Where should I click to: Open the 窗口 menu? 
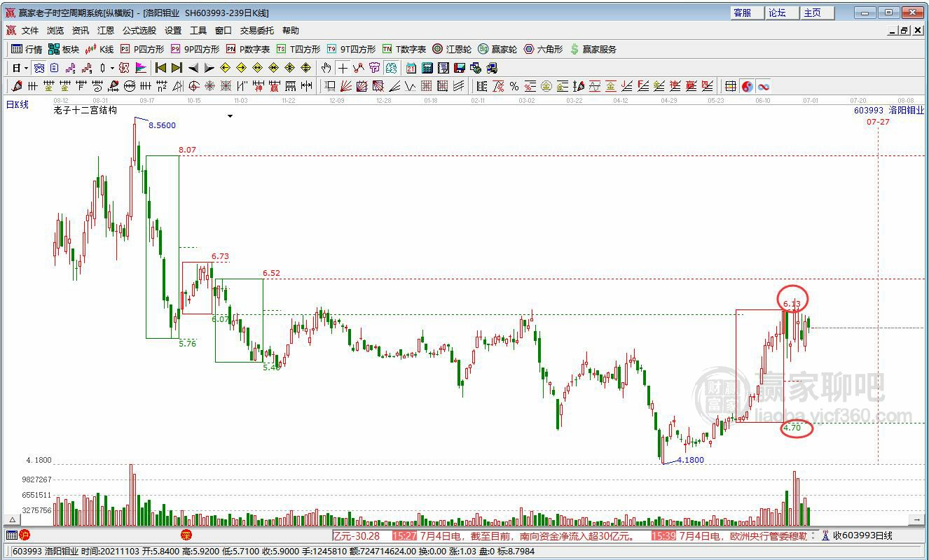click(223, 31)
